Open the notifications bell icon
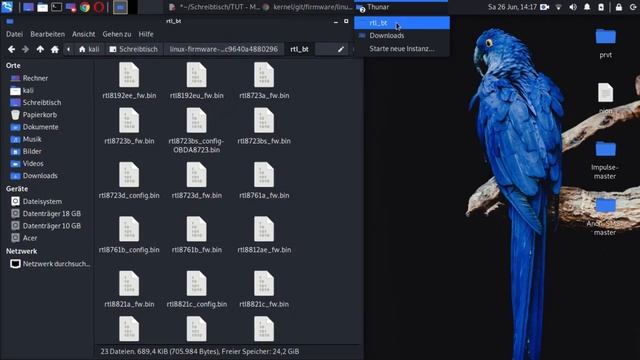Screen dimensions: 640x360 tap(587, 7)
